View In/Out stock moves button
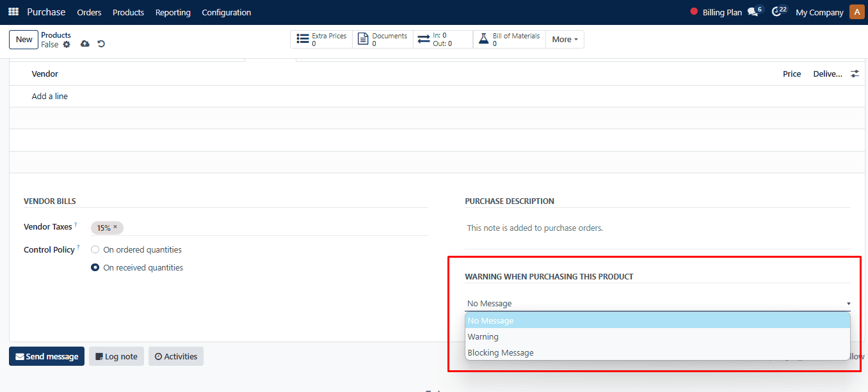868x392 pixels. [x=443, y=40]
